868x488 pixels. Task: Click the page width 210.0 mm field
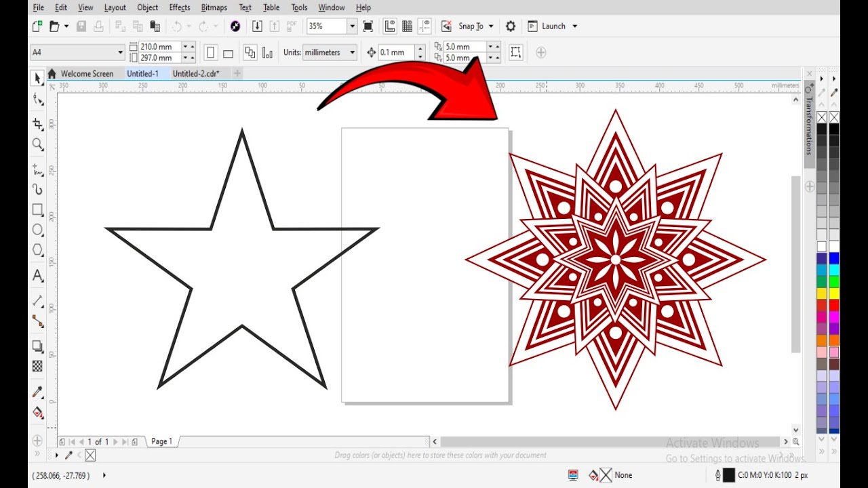click(x=159, y=47)
